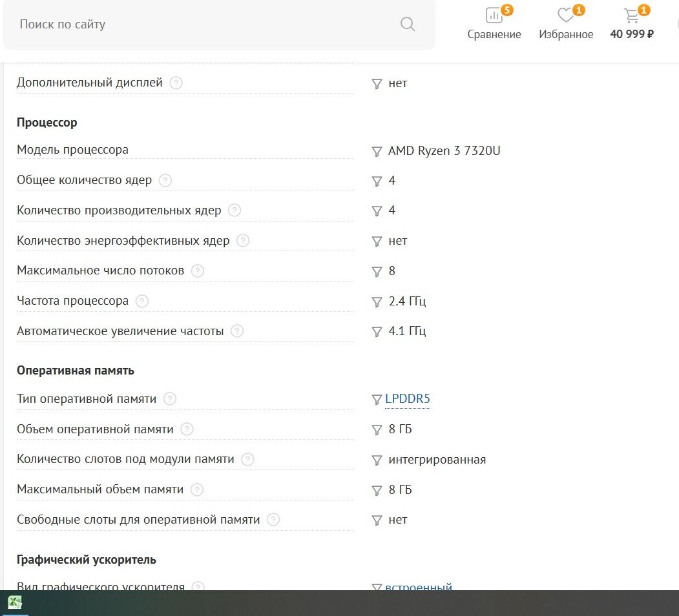The width and height of the screenshot is (679, 616).
Task: Show help for Свободные слоты для оперативной памяти
Action: pos(273,519)
